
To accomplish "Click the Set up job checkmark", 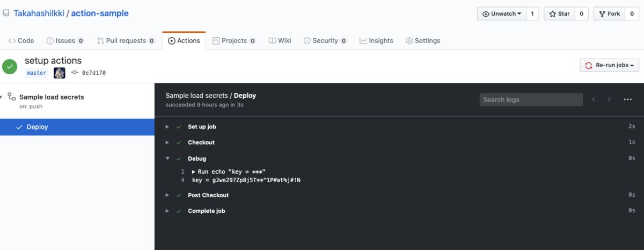I will click(179, 127).
